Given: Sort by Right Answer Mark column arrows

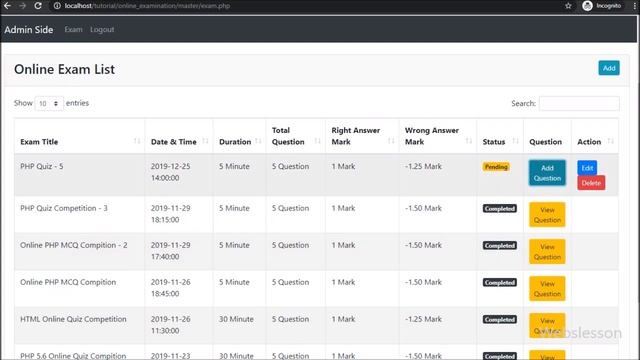Looking at the screenshot, I should tap(391, 141).
